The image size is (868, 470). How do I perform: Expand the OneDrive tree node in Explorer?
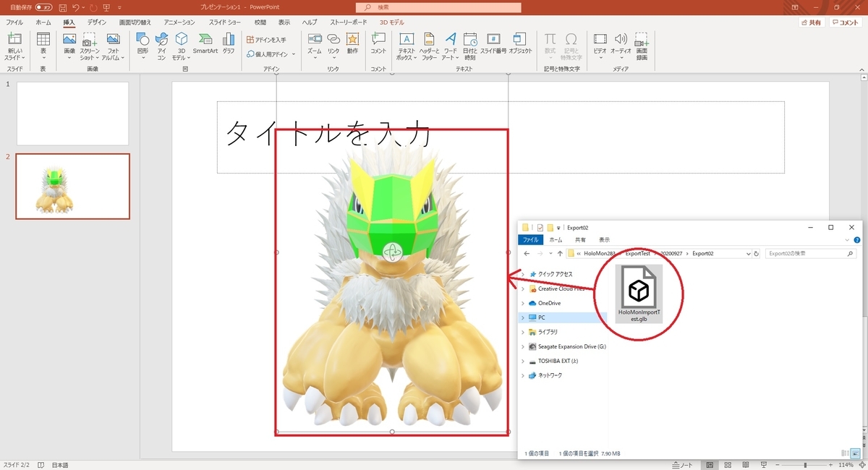[x=523, y=303]
